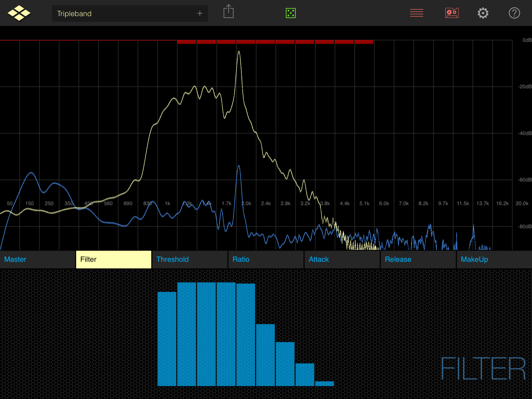
Task: Open the Attack parameter tab
Action: tap(342, 260)
